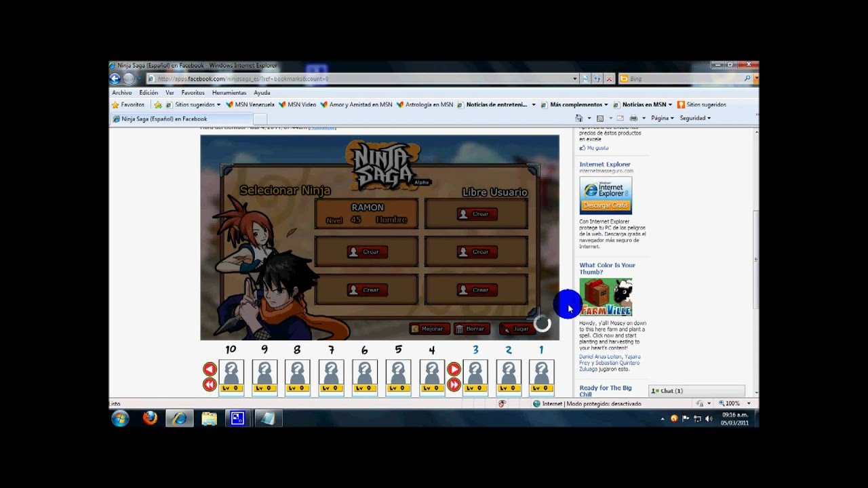Click the add to favorites bar icon

(157, 105)
